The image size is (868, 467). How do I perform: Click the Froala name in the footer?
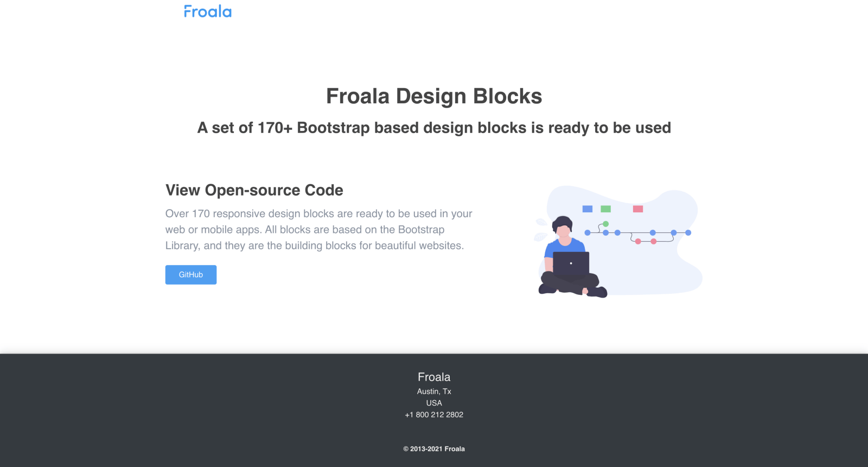[434, 377]
